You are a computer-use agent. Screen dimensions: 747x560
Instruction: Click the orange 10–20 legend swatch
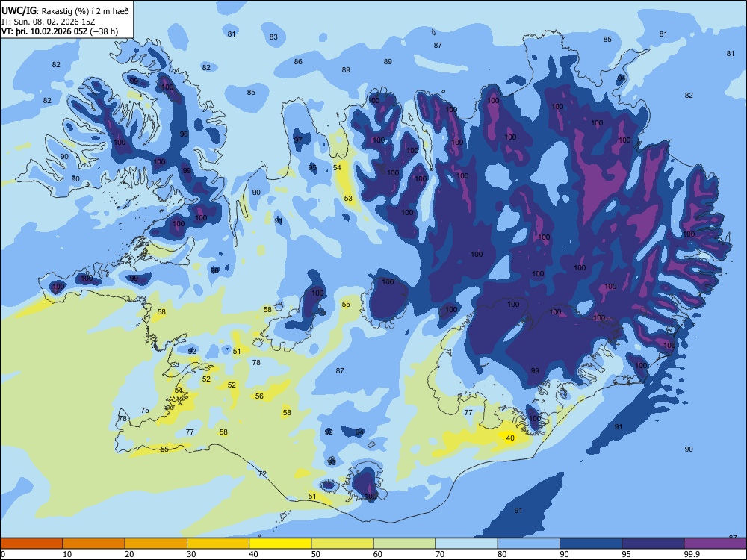(94, 544)
